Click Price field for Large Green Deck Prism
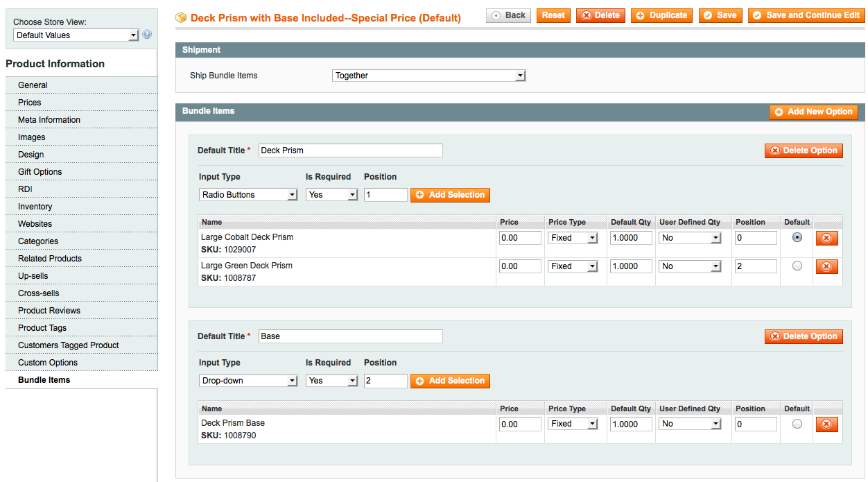 coord(520,266)
